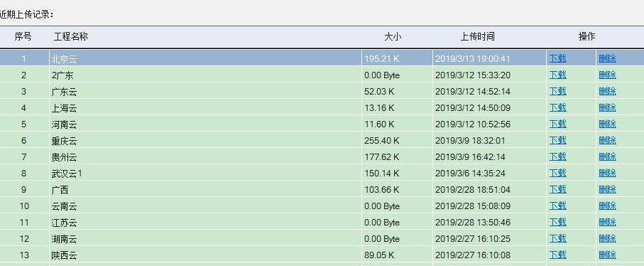Click the 195.21 K size value
644x266 pixels.
pyautogui.click(x=382, y=59)
